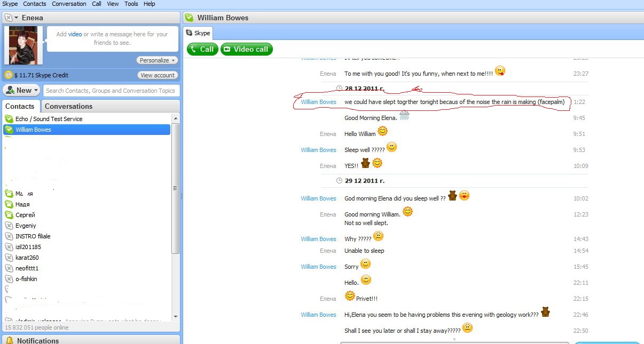
Task: Click the William Bowes header status icon
Action: [189, 18]
